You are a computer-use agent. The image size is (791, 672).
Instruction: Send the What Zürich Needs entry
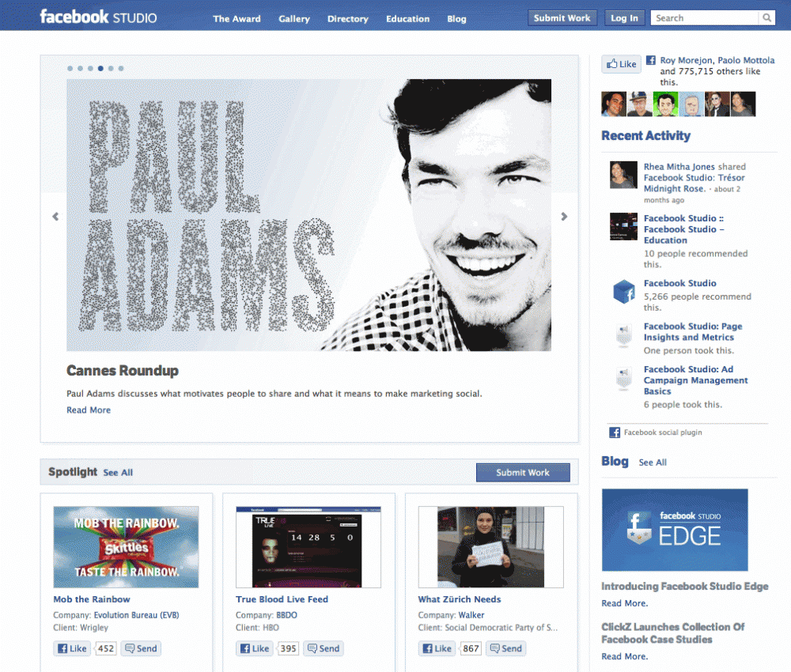505,648
